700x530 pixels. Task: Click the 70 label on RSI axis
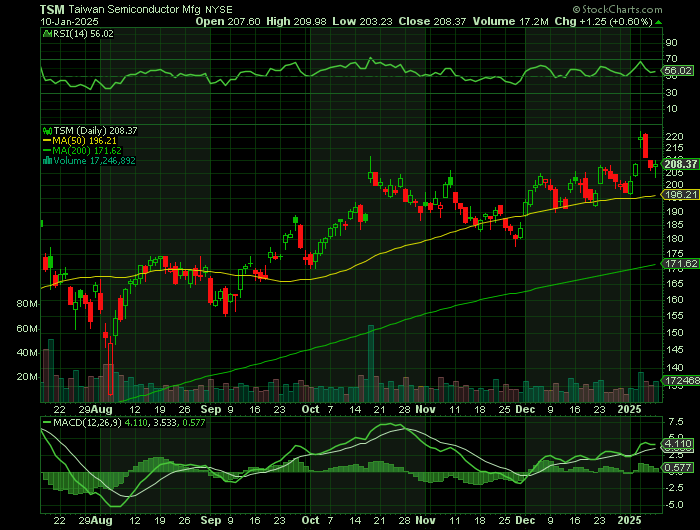[672, 58]
